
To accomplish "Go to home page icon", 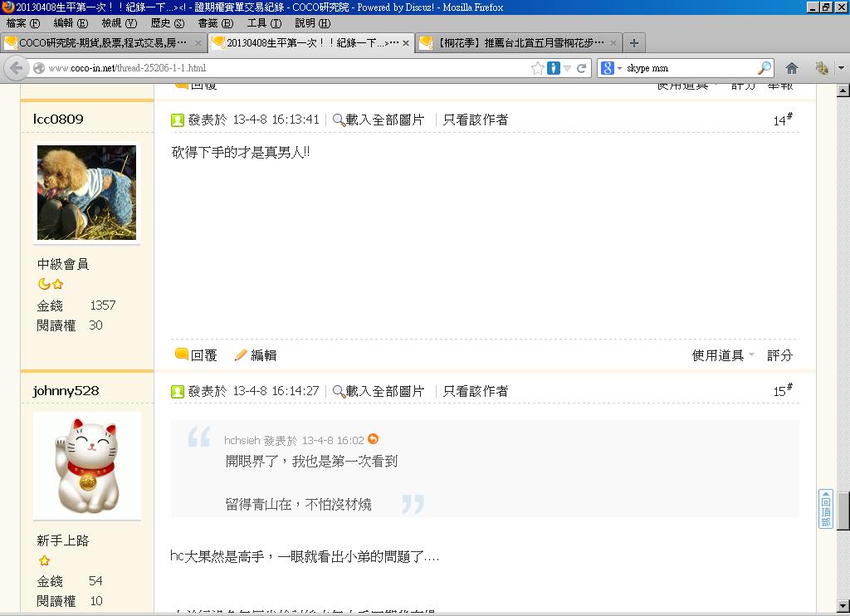I will pos(792,68).
